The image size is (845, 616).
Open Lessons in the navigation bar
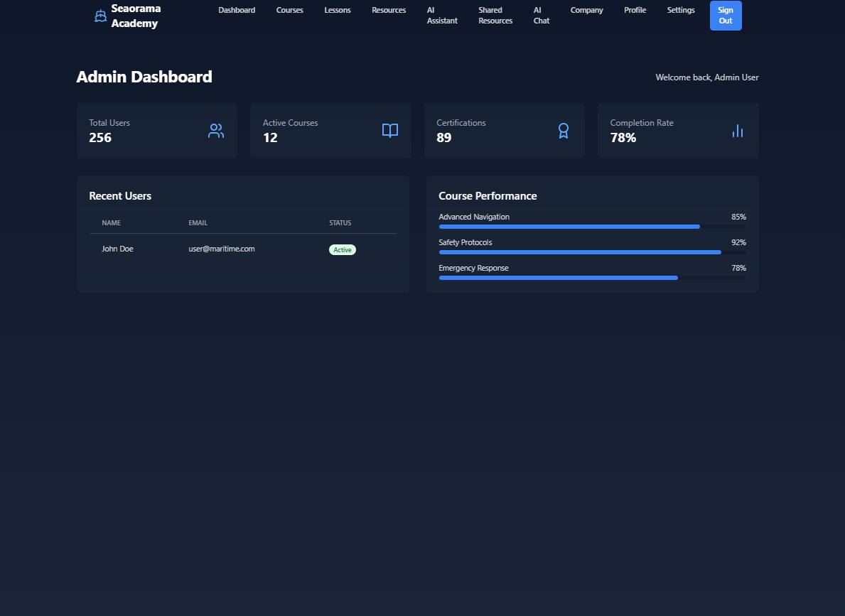point(338,10)
